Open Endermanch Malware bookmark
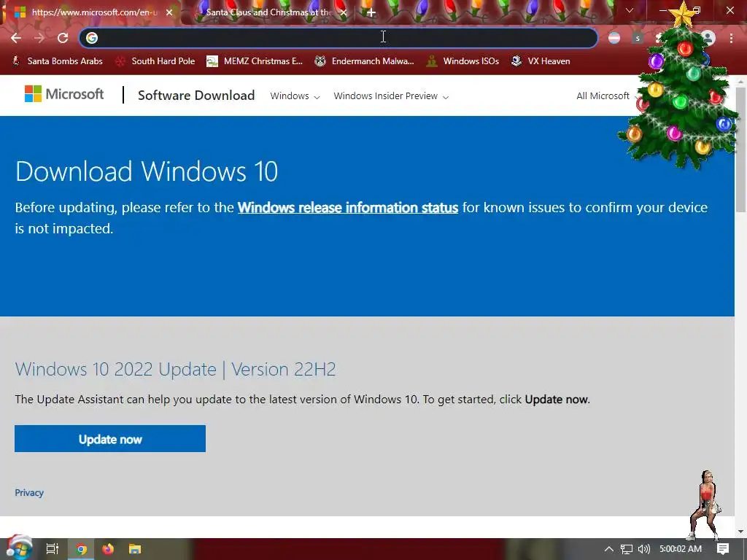The width and height of the screenshot is (747, 560). (365, 61)
